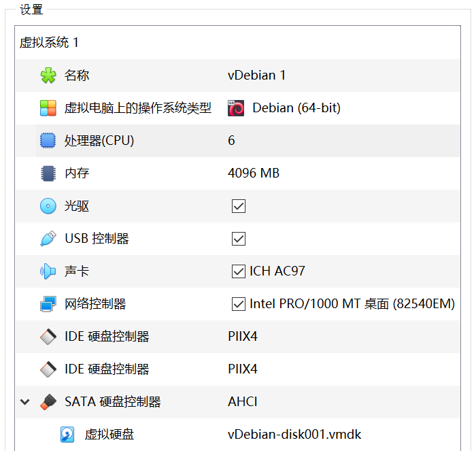476x451 pixels.
Task: Click the colorful OS type icon
Action: [x=48, y=108]
